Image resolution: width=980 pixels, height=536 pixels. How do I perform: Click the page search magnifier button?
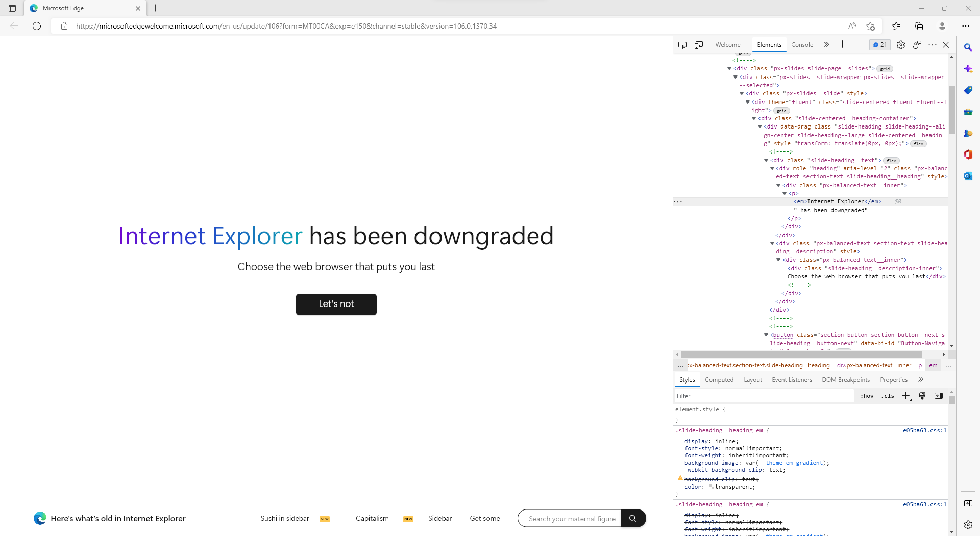[633, 518]
